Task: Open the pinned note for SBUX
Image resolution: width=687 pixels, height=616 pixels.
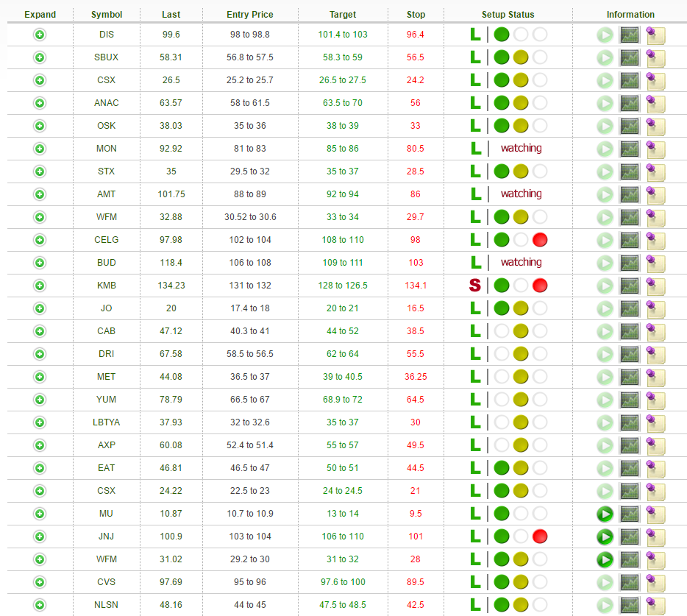Action: tap(655, 57)
